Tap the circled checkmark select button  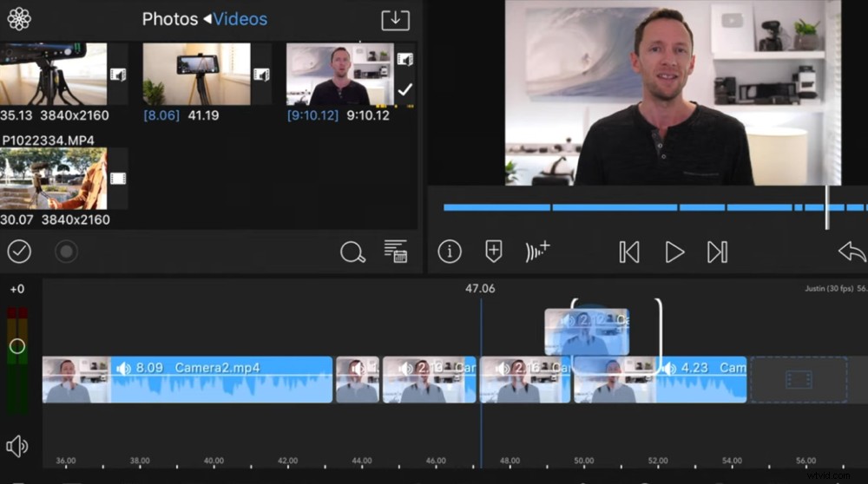(19, 252)
